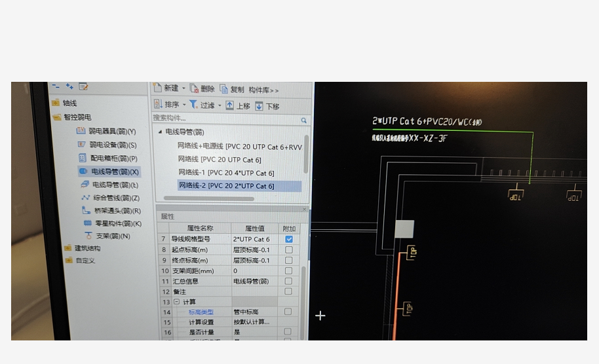Click the edit list icon above the tree
The height and width of the screenshot is (364, 599).
click(x=83, y=87)
